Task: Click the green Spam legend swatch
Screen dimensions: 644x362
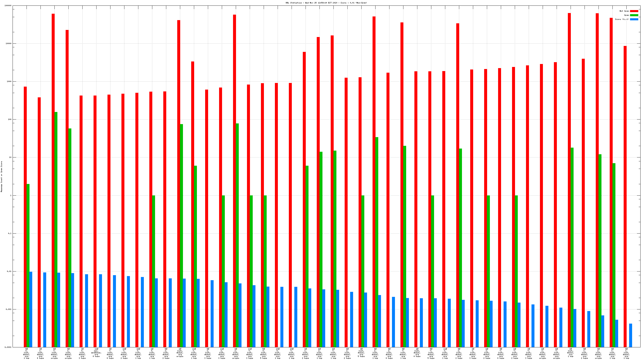Action: [634, 15]
